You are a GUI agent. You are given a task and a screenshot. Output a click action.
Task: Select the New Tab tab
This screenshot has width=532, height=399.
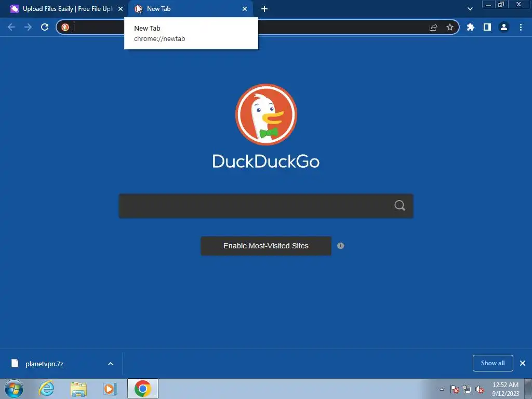pos(191,9)
